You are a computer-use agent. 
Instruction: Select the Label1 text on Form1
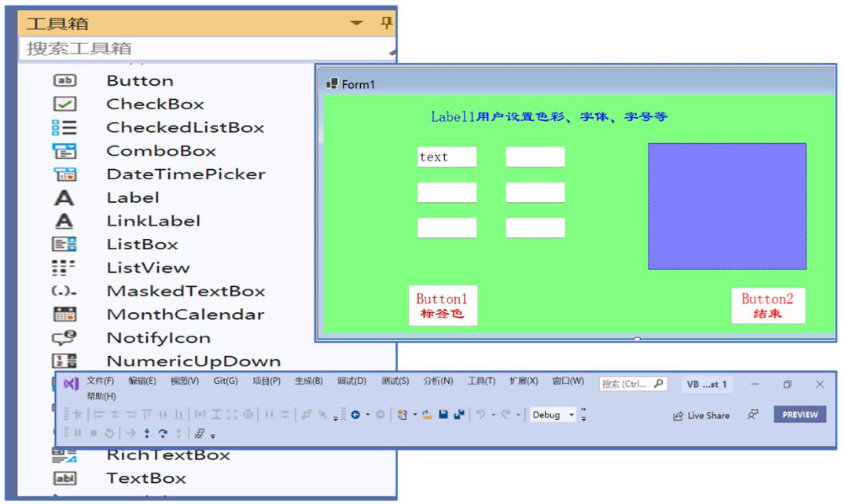(x=549, y=116)
